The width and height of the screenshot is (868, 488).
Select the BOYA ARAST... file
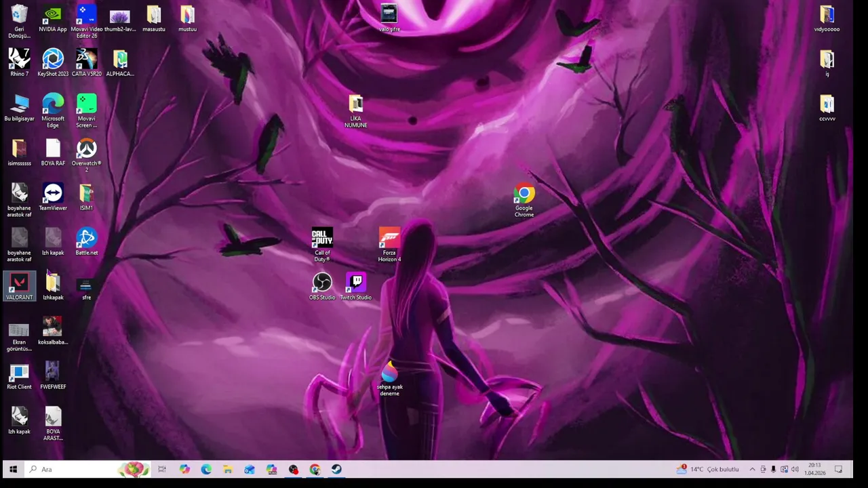click(53, 424)
